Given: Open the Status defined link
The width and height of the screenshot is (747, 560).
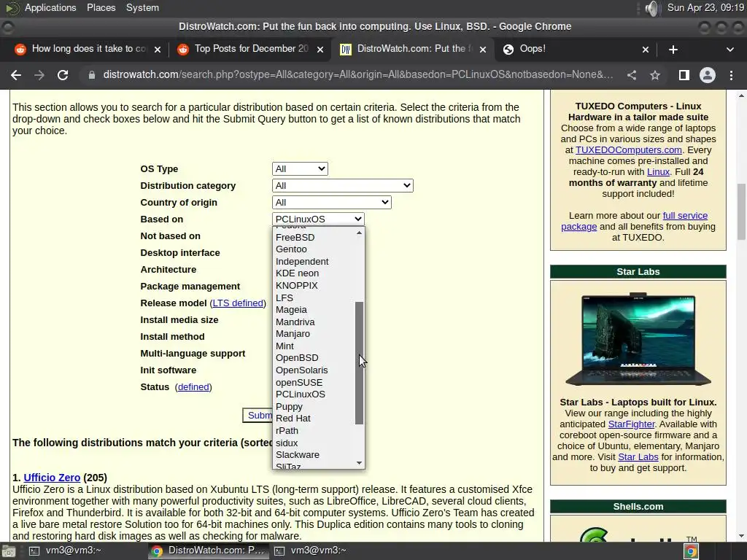Looking at the screenshot, I should (x=193, y=387).
